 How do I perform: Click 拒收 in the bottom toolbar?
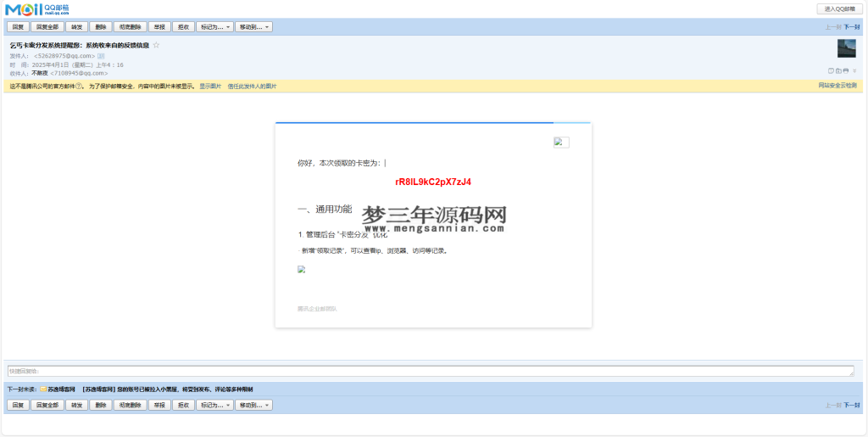pyautogui.click(x=183, y=406)
